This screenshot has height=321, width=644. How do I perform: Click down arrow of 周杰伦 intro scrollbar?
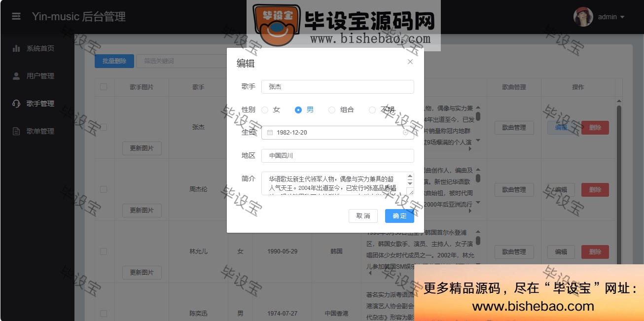478,203
